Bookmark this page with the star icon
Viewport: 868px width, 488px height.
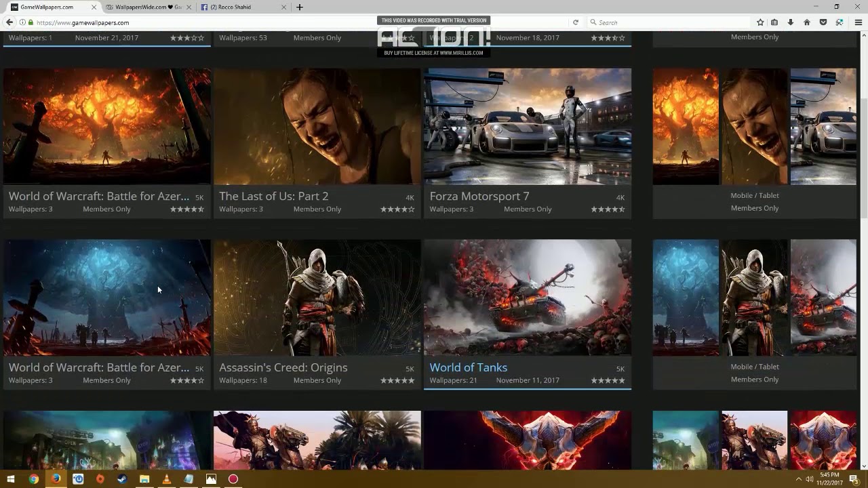click(760, 22)
